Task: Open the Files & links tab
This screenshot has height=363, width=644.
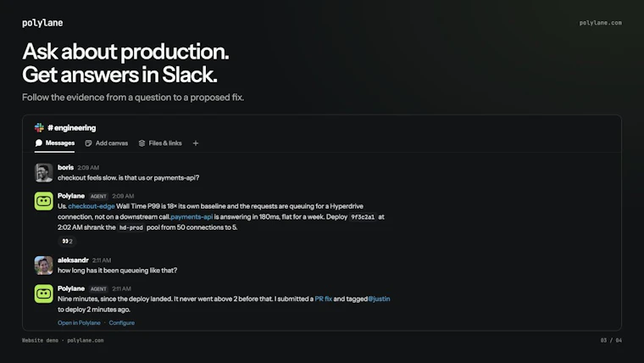Action: coord(160,143)
